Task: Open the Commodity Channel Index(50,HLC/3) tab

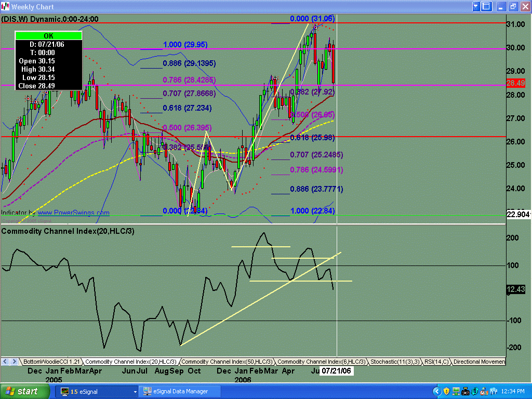Action: [x=227, y=362]
